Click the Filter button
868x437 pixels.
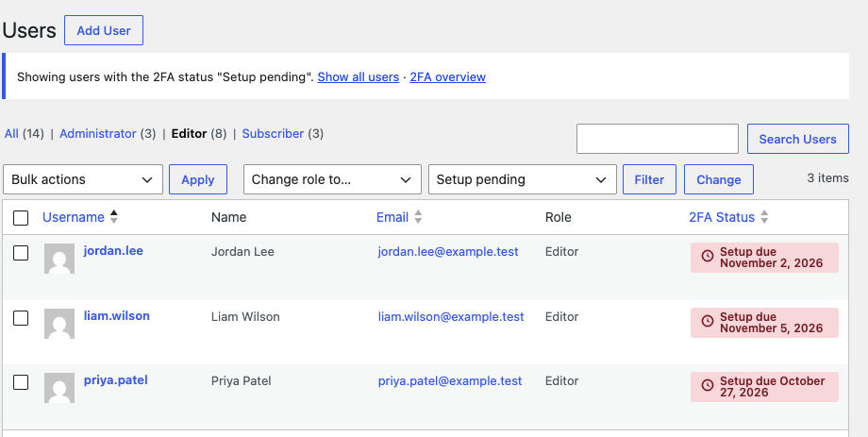649,179
